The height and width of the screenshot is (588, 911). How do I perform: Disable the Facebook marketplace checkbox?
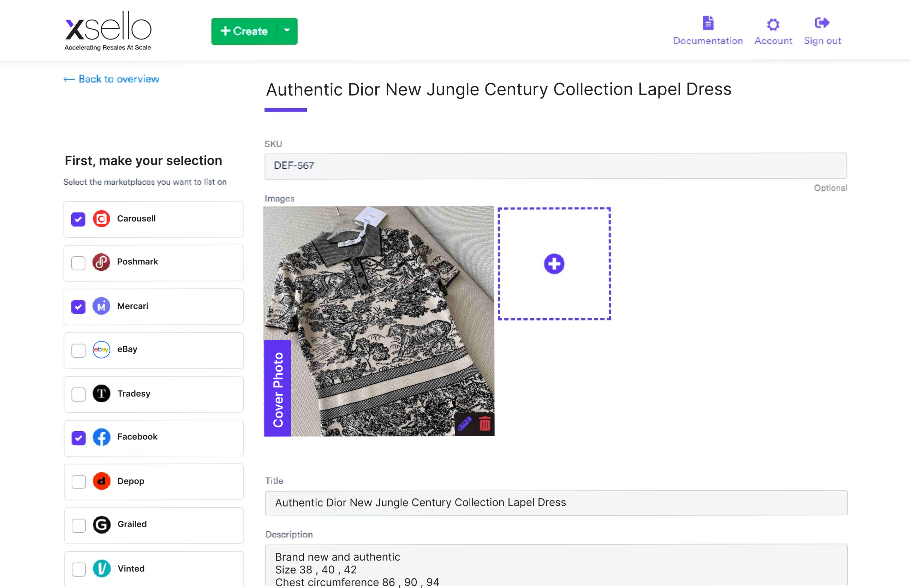[x=78, y=438]
